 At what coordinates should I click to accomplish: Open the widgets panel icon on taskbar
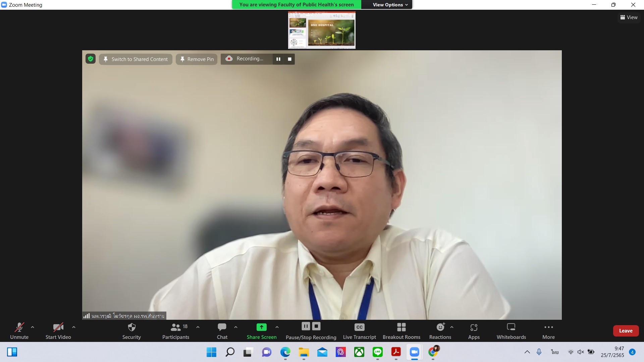pyautogui.click(x=12, y=352)
